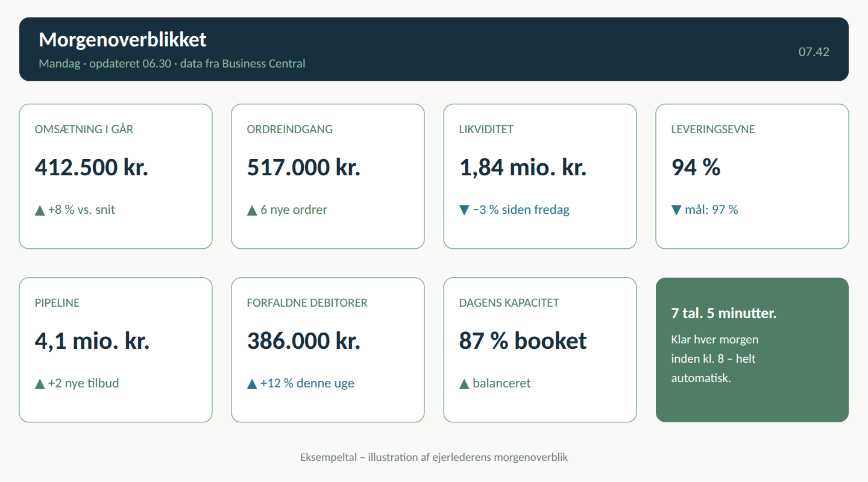Select the 94 % value
The width and height of the screenshot is (868, 482).
point(696,167)
